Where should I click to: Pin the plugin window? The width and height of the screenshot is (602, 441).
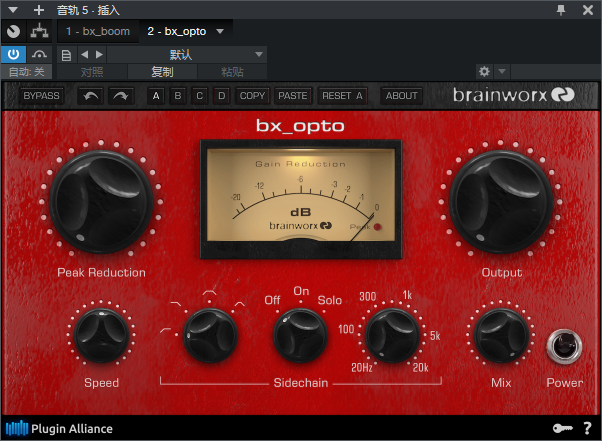(562, 9)
